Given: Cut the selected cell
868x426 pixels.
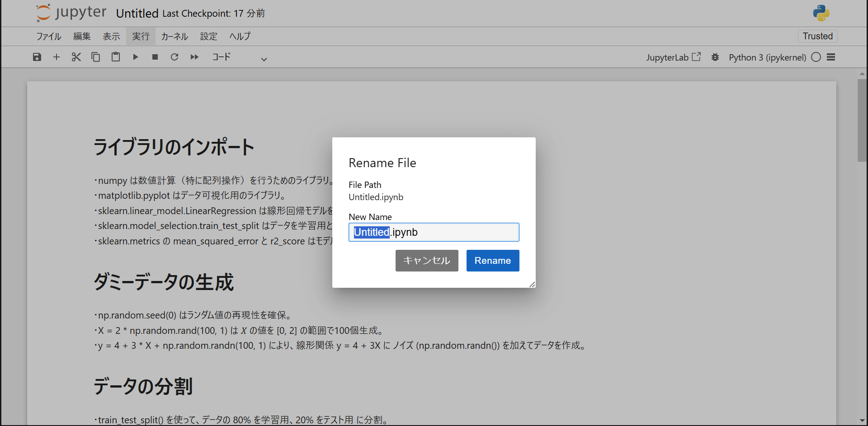Looking at the screenshot, I should (x=76, y=57).
